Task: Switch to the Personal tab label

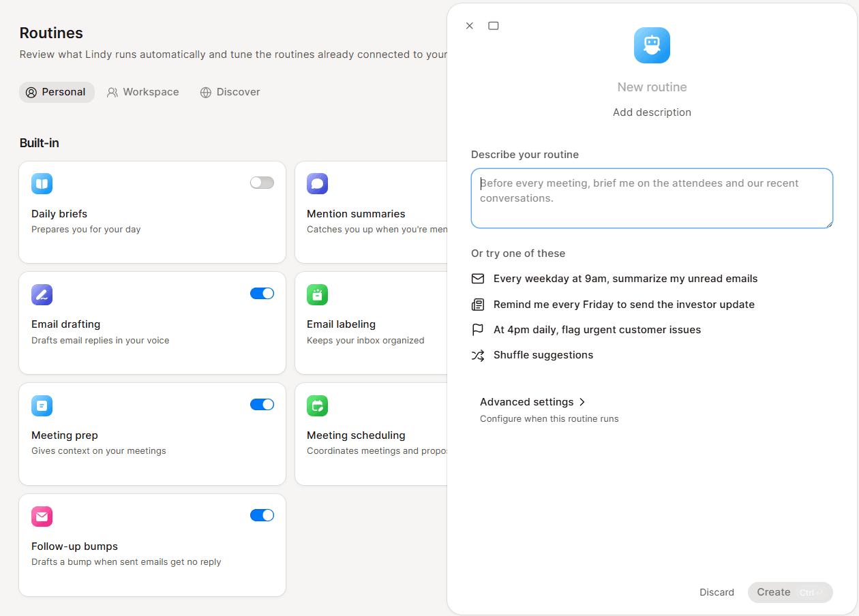Action: tap(63, 92)
